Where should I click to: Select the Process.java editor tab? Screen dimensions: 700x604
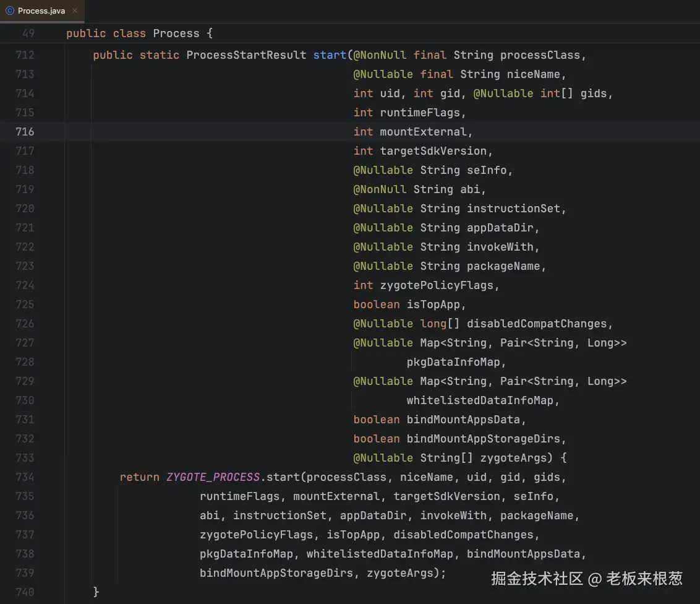[41, 11]
